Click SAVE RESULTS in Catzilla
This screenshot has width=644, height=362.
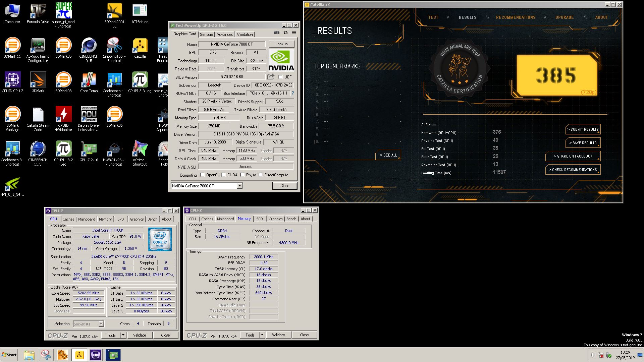[583, 143]
